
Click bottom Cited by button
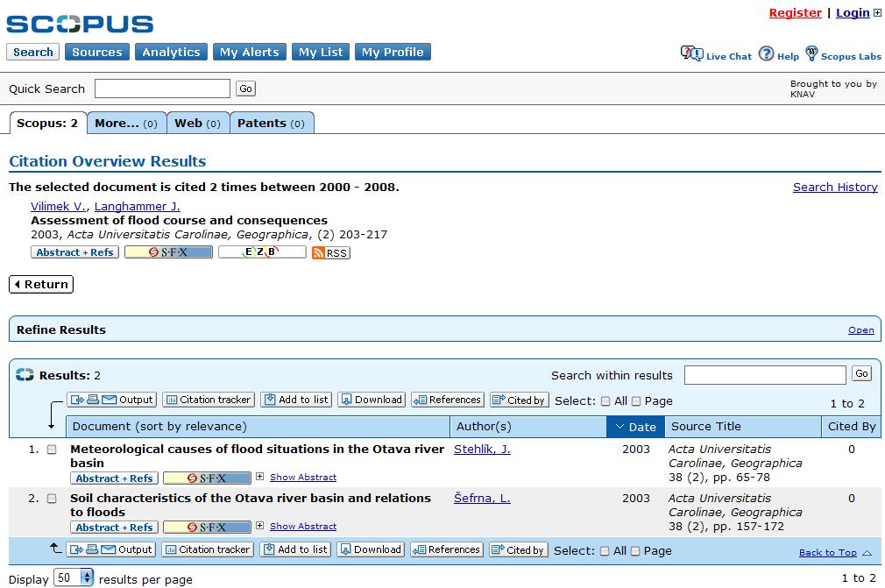click(519, 549)
